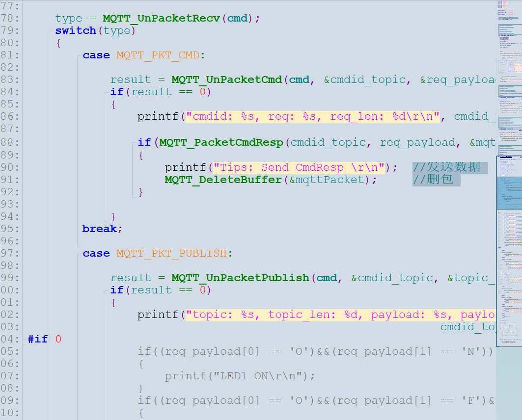Click the "Tips: Send CmdResp" string
The height and width of the screenshot is (420, 522).
pos(299,168)
